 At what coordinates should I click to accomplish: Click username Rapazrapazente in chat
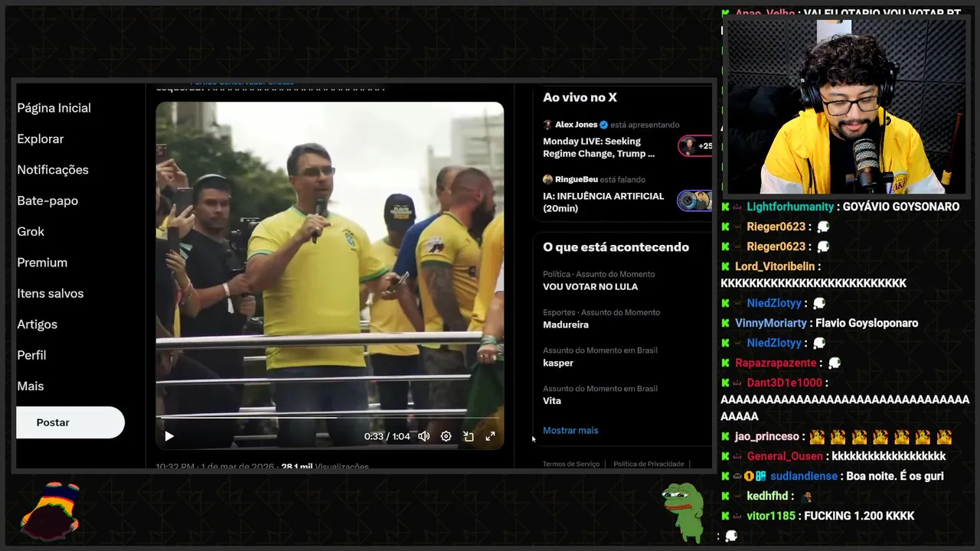coord(776,363)
